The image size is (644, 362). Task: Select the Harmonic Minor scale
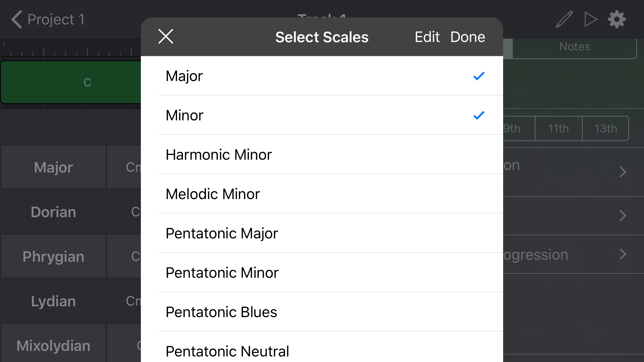coord(219,155)
